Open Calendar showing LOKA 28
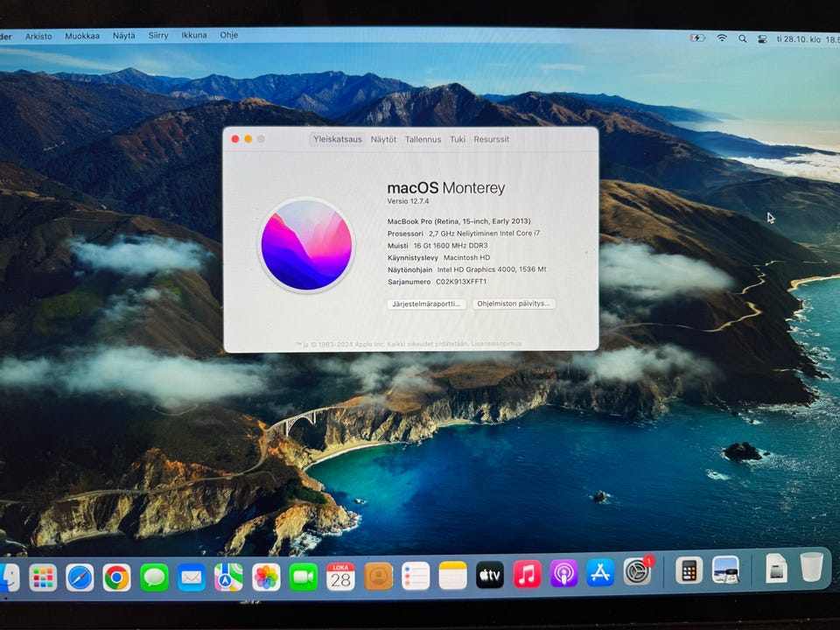The width and height of the screenshot is (840, 630). pyautogui.click(x=340, y=577)
